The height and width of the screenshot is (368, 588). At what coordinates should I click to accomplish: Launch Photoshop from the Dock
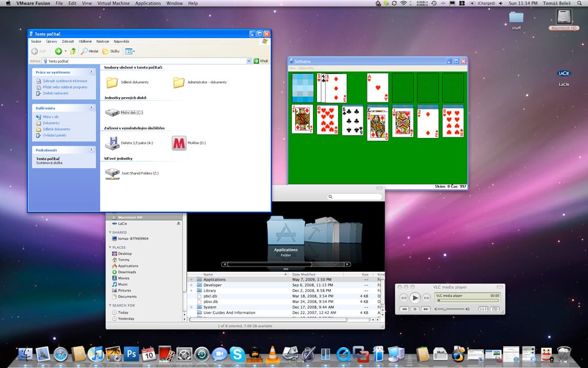coord(131,354)
